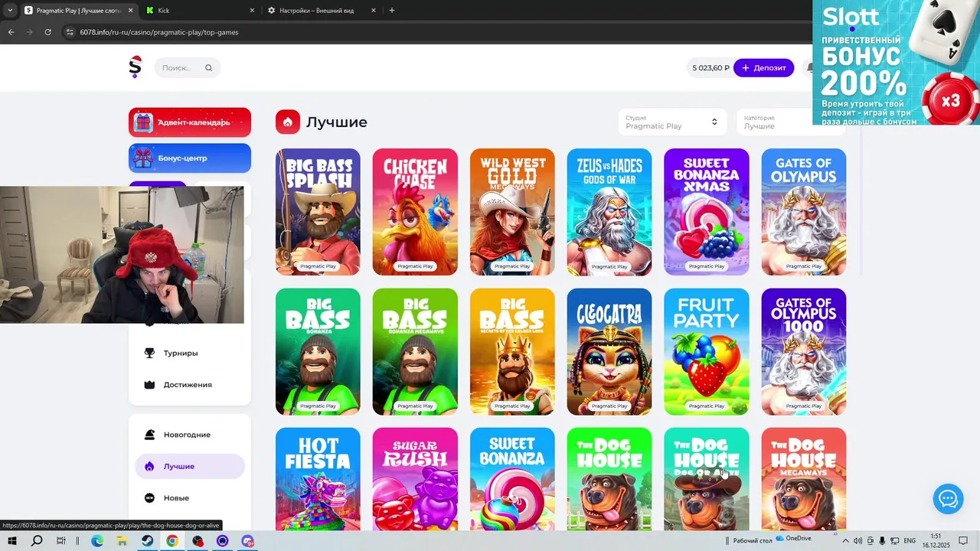
Task: Click the flame icon beside Лучшие in sidebar
Action: [x=149, y=466]
